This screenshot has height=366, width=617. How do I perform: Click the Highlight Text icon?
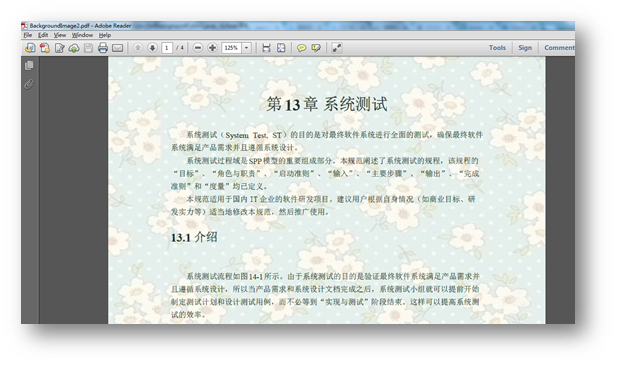coord(316,48)
